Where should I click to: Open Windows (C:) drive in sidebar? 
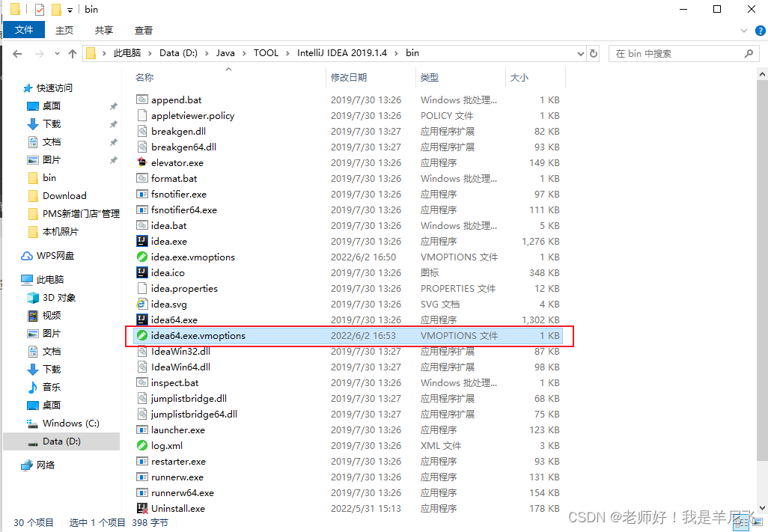coord(64,424)
